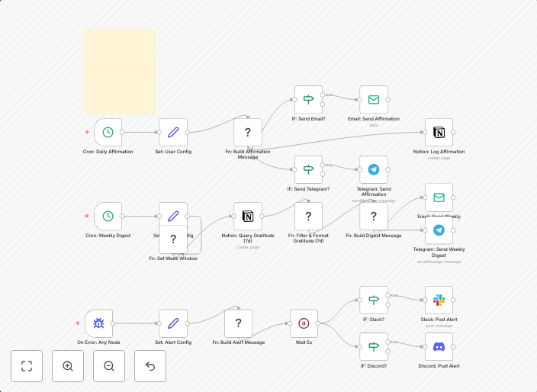The height and width of the screenshot is (392, 537).
Task: Open the Set: Alert Config node
Action: [173, 323]
